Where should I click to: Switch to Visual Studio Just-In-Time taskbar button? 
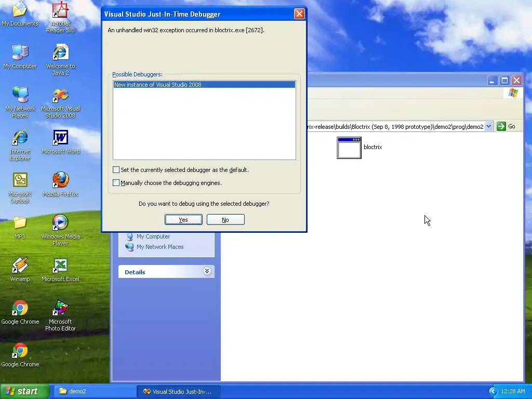[179, 391]
